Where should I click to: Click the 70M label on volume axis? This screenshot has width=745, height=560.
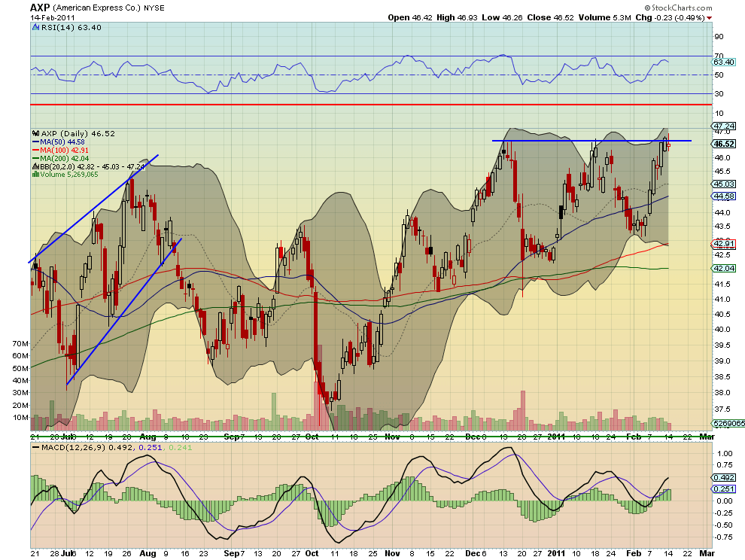click(x=20, y=343)
